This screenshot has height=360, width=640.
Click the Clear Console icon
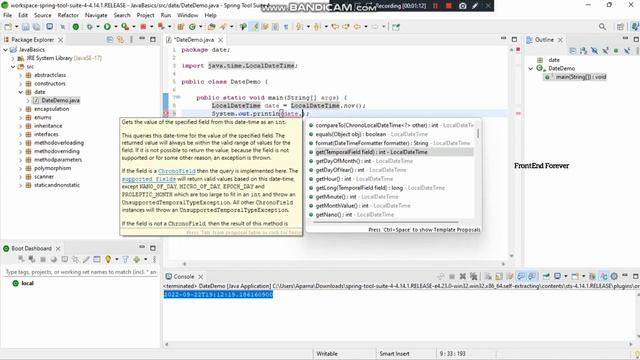488,276
